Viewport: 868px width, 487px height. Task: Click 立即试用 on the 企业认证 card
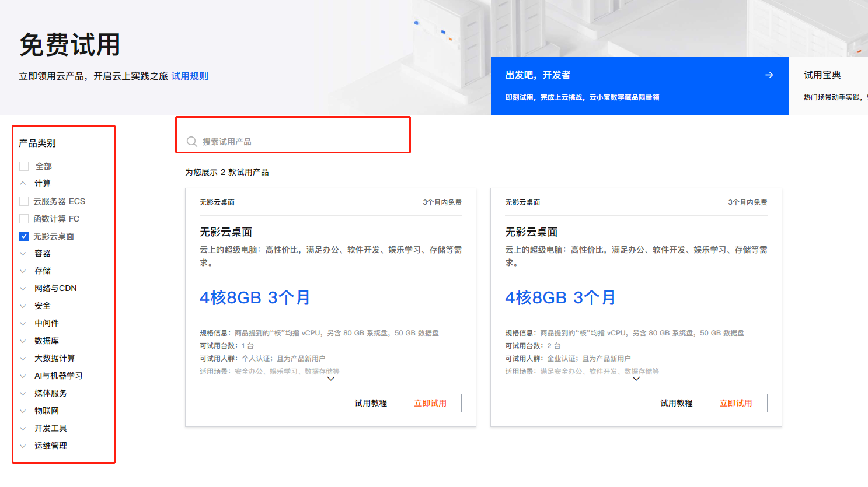(735, 403)
